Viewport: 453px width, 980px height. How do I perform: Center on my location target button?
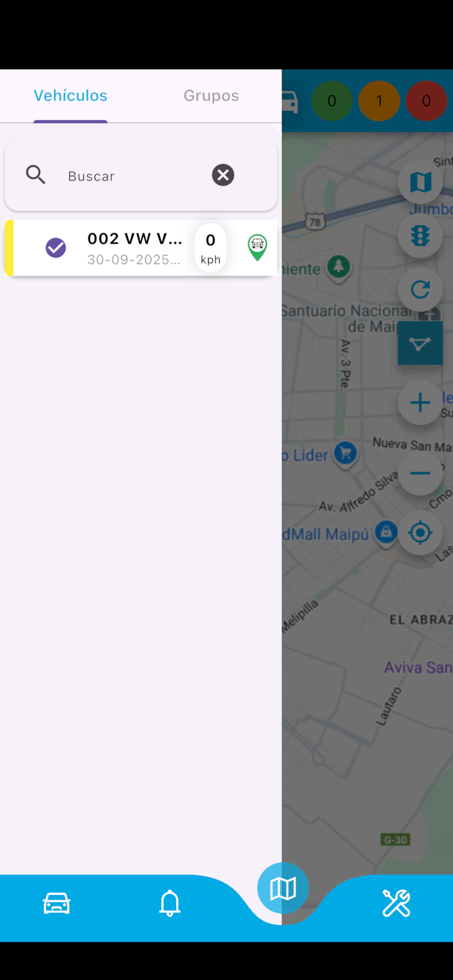[x=420, y=533]
